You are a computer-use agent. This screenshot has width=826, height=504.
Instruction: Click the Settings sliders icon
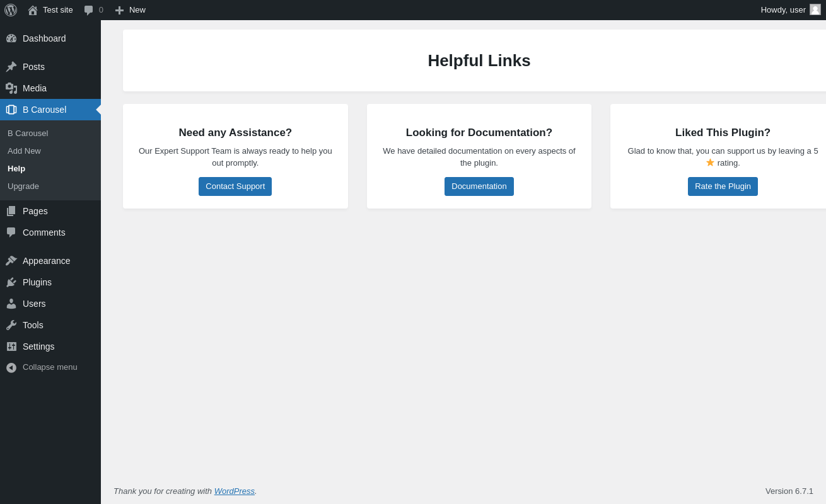(11, 346)
